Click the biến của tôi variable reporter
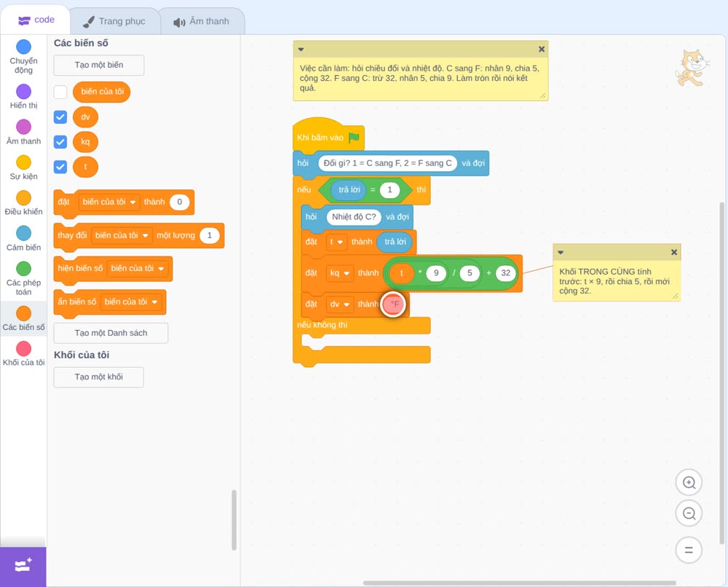 click(102, 92)
